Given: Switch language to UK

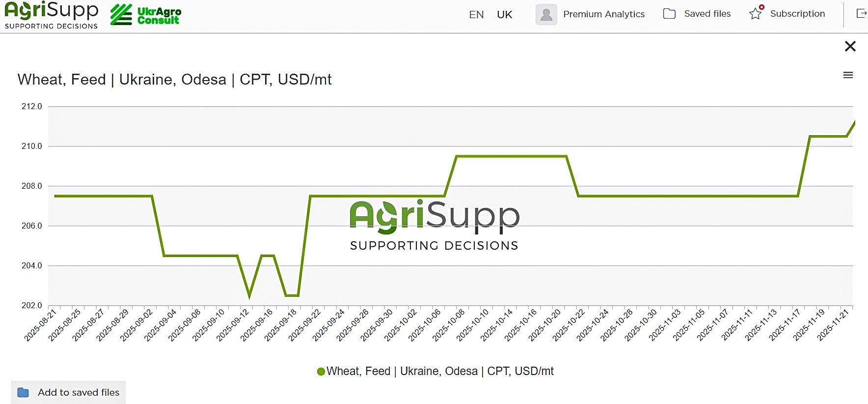Looking at the screenshot, I should [504, 14].
